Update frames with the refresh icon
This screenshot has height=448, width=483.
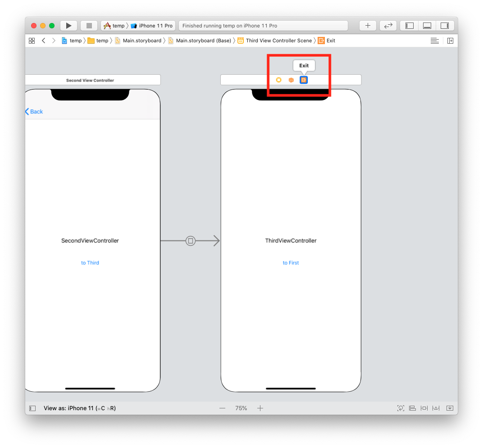tap(401, 408)
